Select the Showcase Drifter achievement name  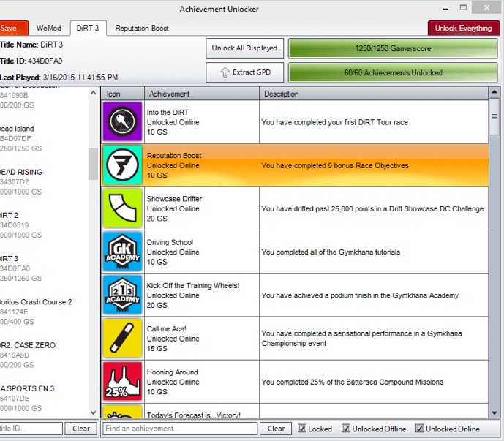pos(174,199)
